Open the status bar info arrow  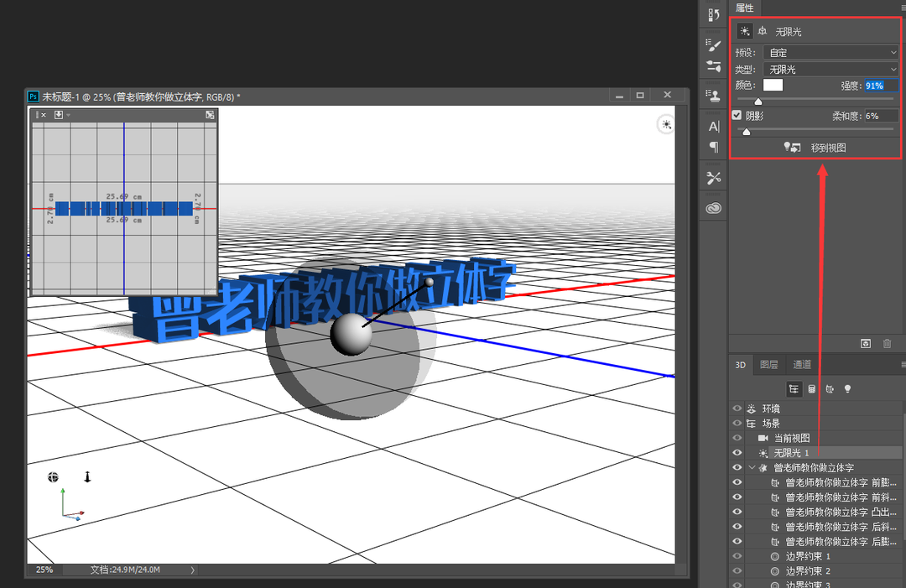click(193, 570)
